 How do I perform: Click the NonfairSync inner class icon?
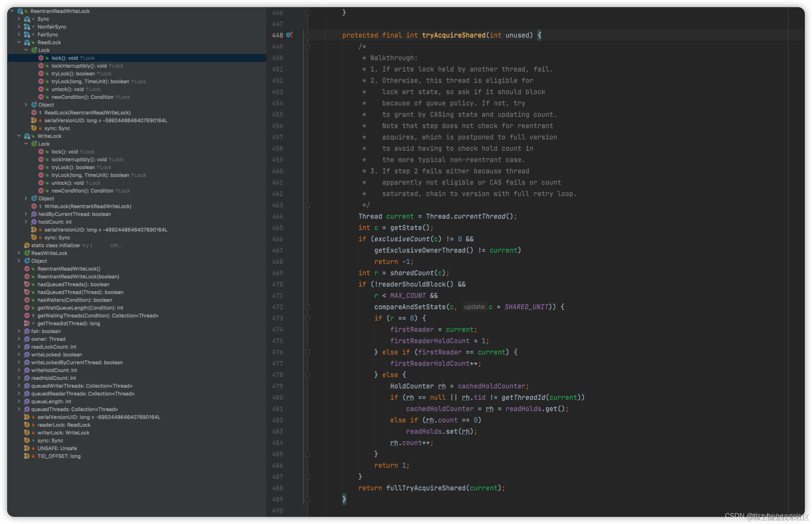coord(27,27)
